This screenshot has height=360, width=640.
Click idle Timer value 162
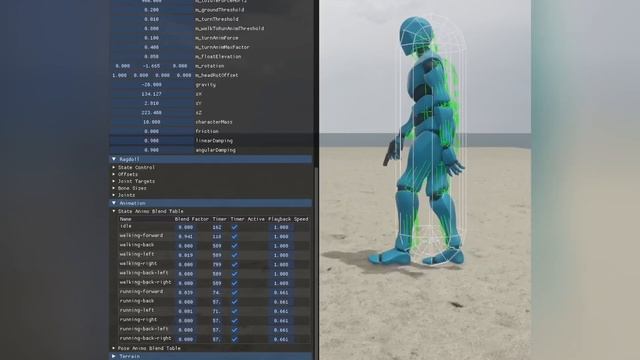(x=217, y=227)
